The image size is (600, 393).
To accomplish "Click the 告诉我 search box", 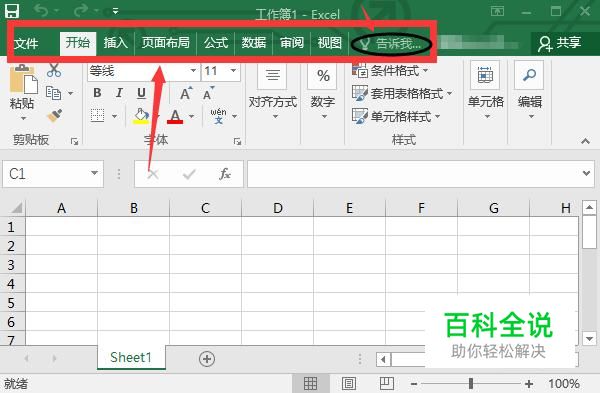I will click(391, 44).
